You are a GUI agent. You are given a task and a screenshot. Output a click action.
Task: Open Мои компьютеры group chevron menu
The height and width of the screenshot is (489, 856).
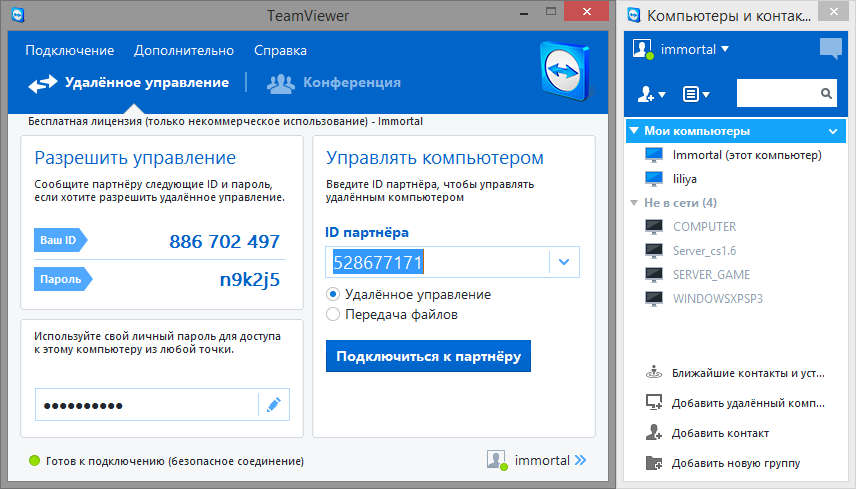[x=833, y=132]
